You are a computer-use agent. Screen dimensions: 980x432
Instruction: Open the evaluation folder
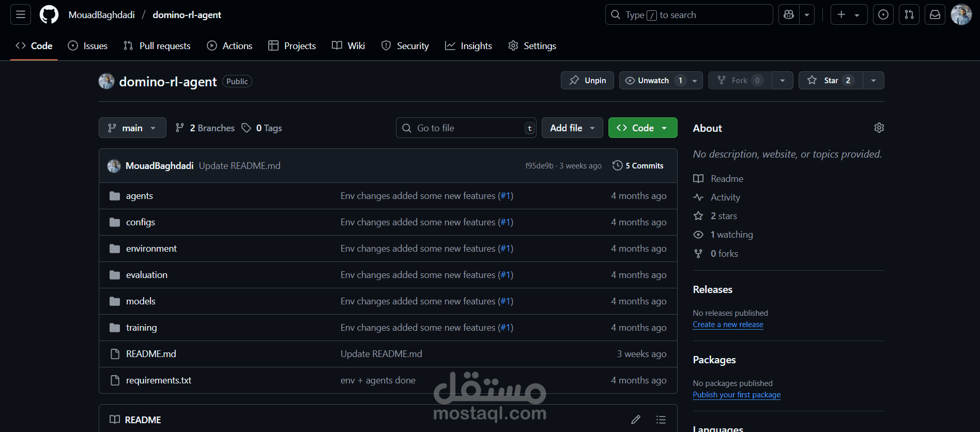coord(147,275)
